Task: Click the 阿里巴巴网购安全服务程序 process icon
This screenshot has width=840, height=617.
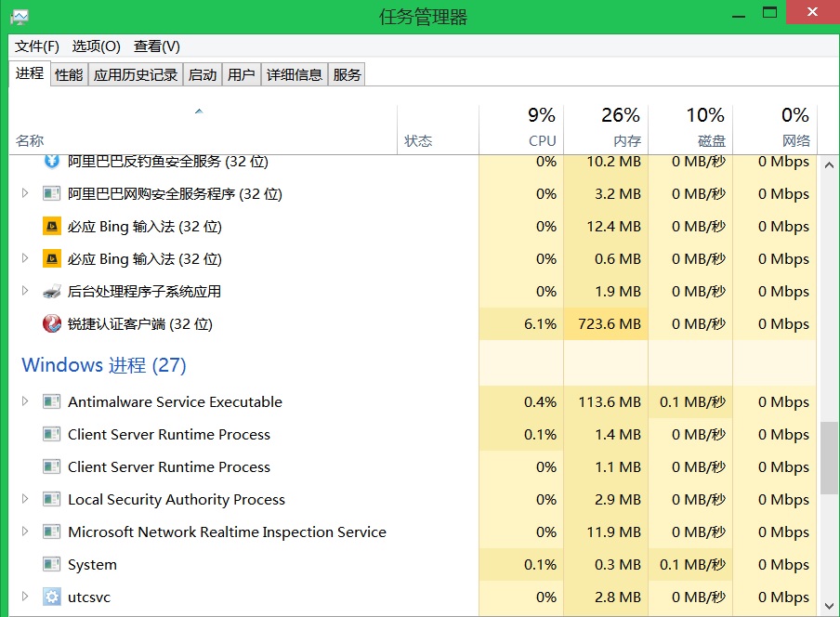Action: 51,193
